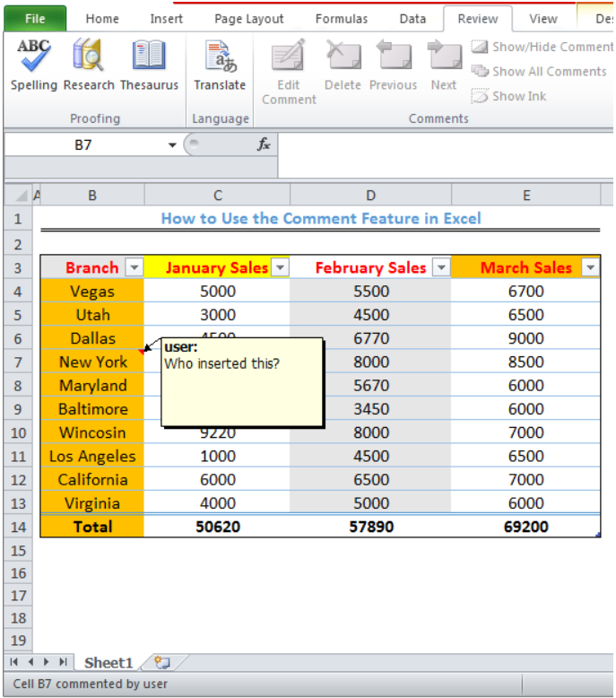The width and height of the screenshot is (616, 698).
Task: Click the February total 57890
Action: point(371,527)
